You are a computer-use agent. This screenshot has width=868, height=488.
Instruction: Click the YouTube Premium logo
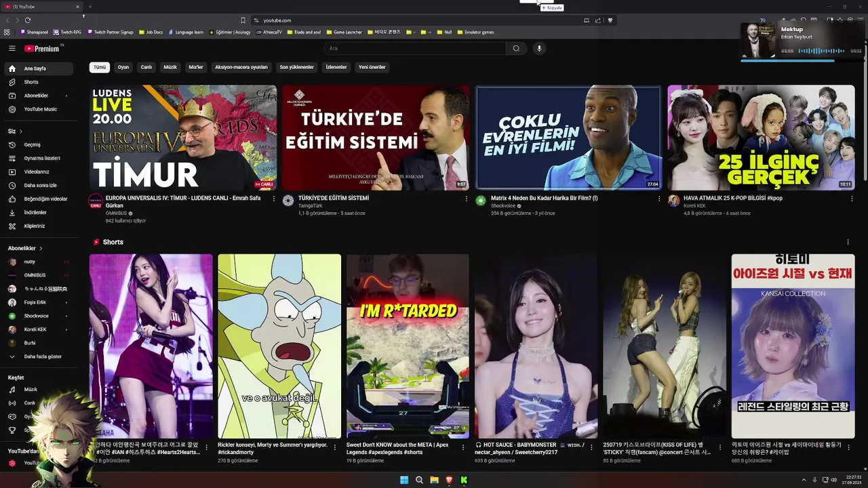click(42, 48)
